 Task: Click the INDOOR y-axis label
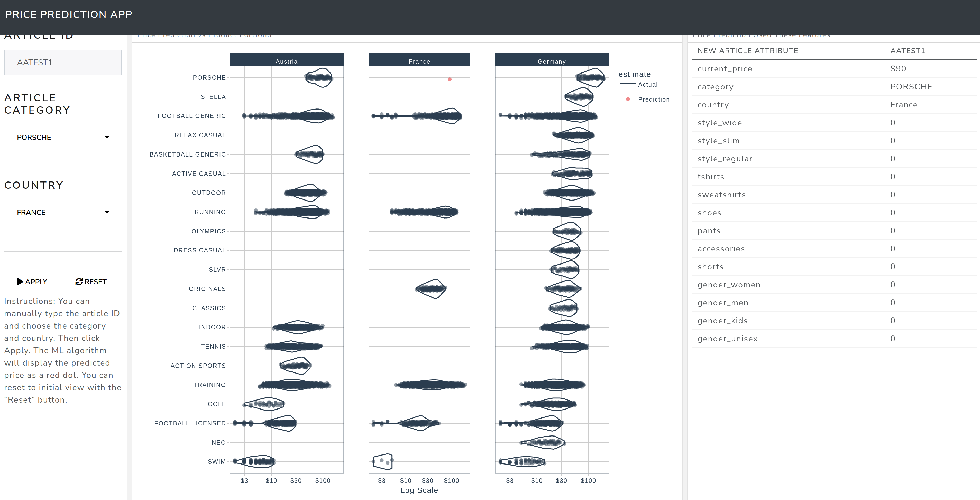pyautogui.click(x=212, y=327)
